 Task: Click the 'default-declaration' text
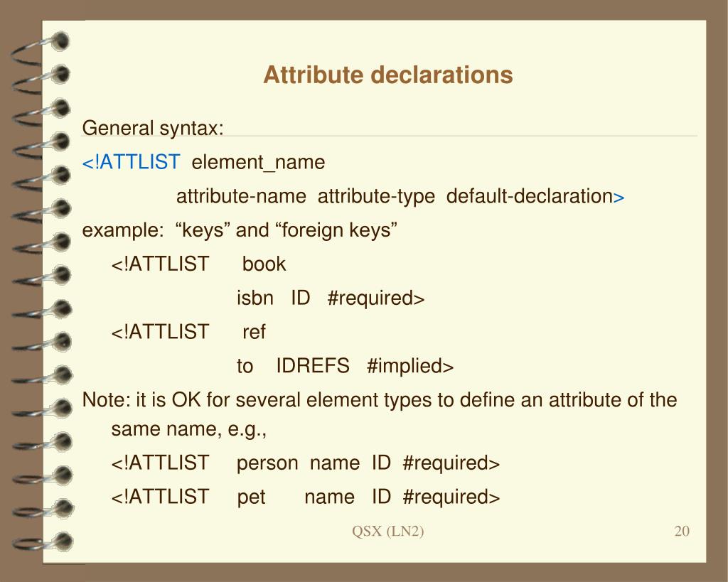[x=529, y=196]
